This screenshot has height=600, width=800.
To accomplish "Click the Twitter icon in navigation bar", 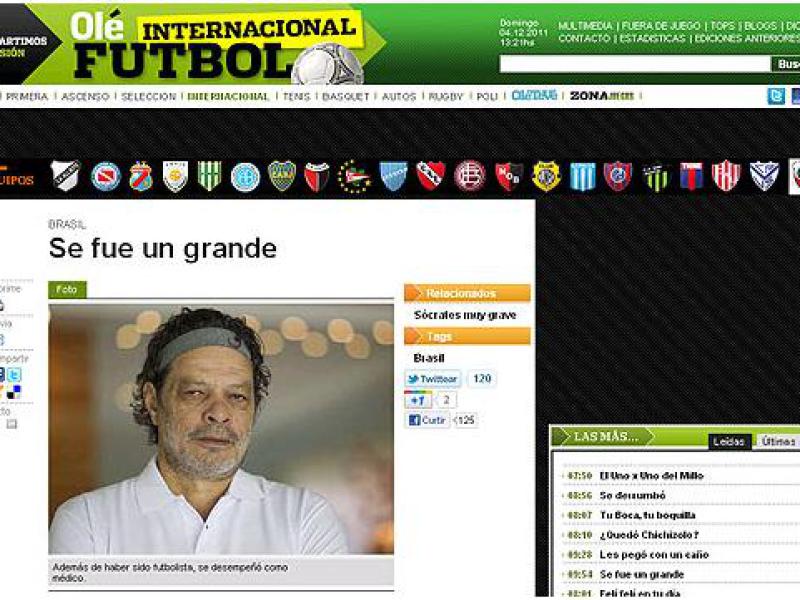I will click(775, 96).
